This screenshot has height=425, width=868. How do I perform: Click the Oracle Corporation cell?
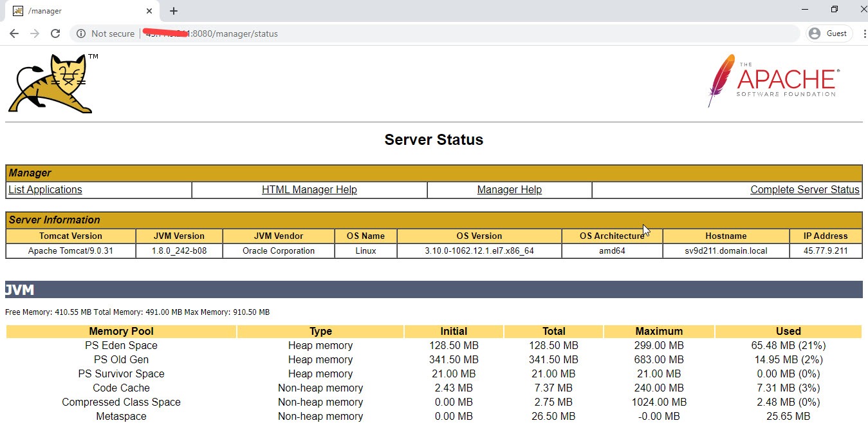(279, 251)
